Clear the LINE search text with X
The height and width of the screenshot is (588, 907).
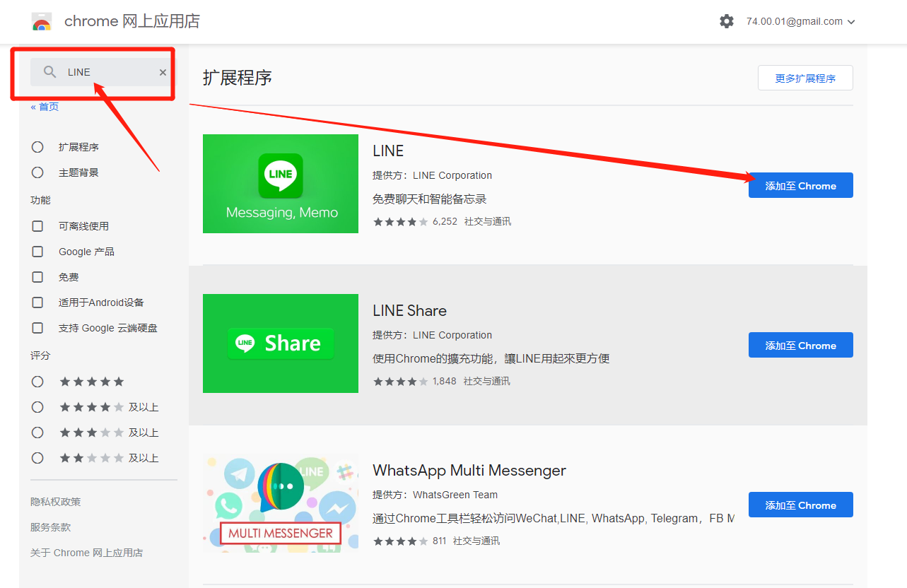click(x=163, y=72)
